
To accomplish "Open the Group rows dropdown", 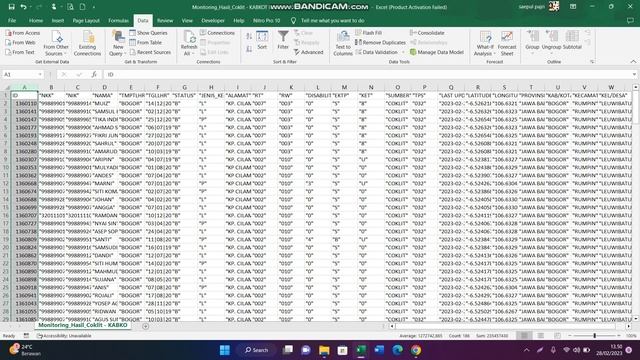I will click(x=532, y=53).
